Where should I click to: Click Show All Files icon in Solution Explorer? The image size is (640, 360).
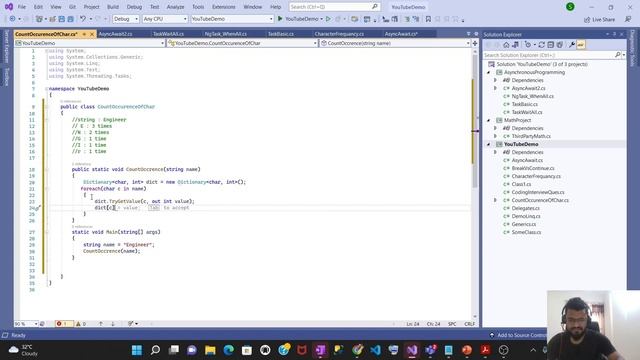[x=560, y=45]
